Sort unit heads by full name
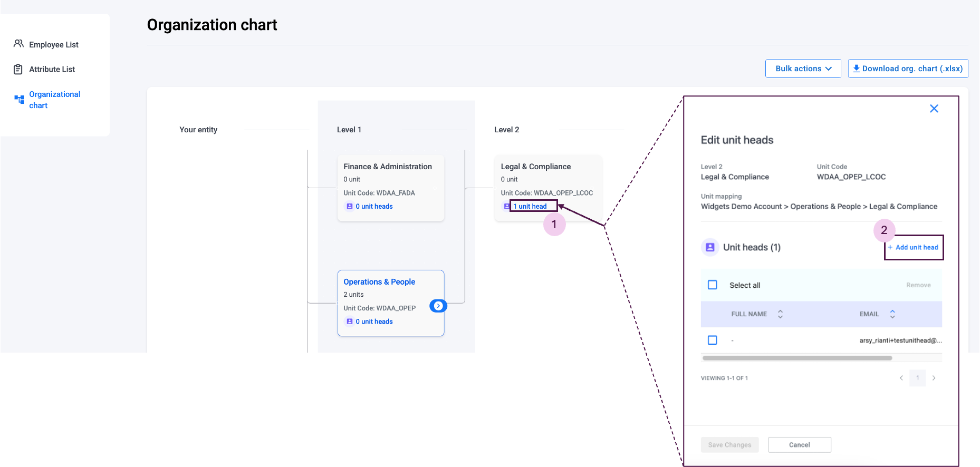980x467 pixels. click(780, 314)
